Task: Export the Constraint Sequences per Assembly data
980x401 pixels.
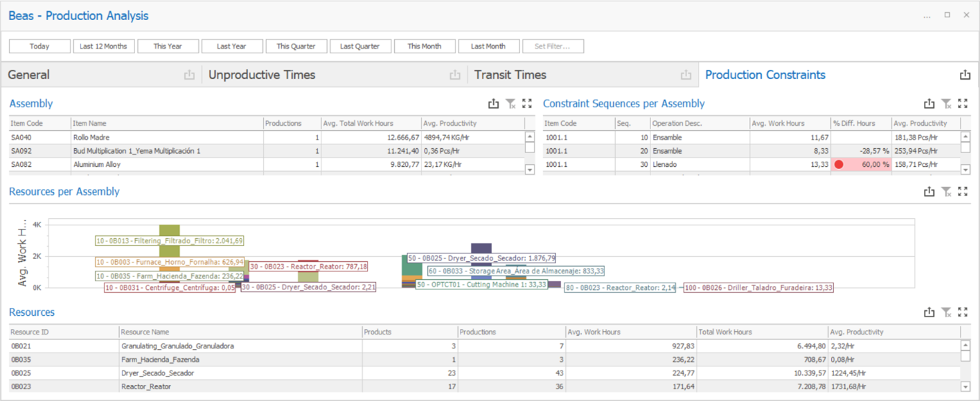Action: [x=929, y=104]
